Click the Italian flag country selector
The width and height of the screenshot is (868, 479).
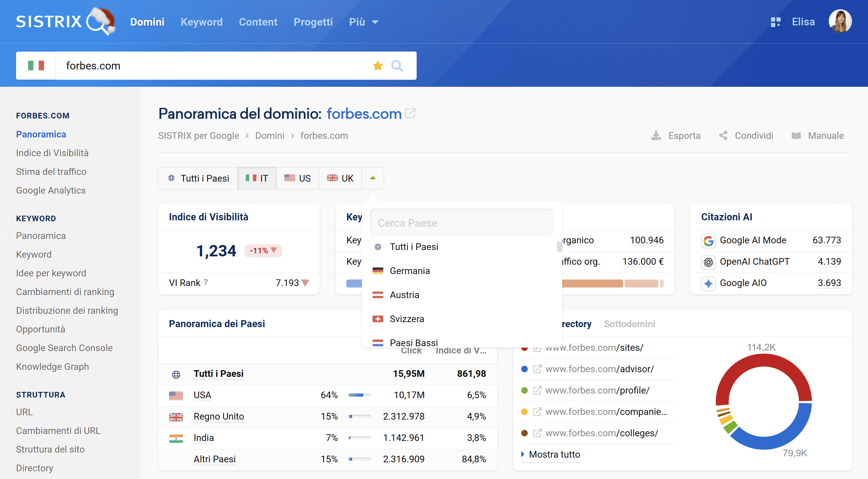point(36,66)
